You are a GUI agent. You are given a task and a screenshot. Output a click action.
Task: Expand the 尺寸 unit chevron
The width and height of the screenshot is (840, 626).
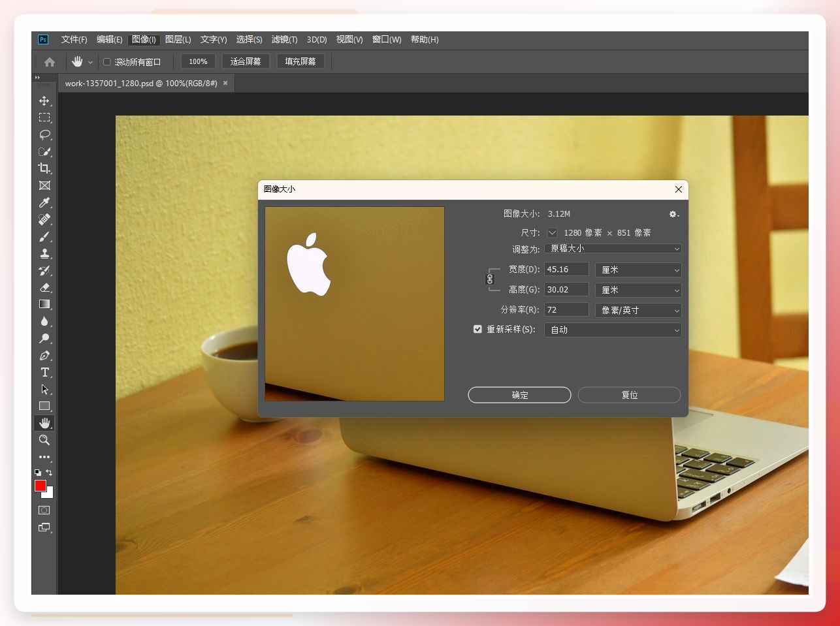tap(552, 232)
